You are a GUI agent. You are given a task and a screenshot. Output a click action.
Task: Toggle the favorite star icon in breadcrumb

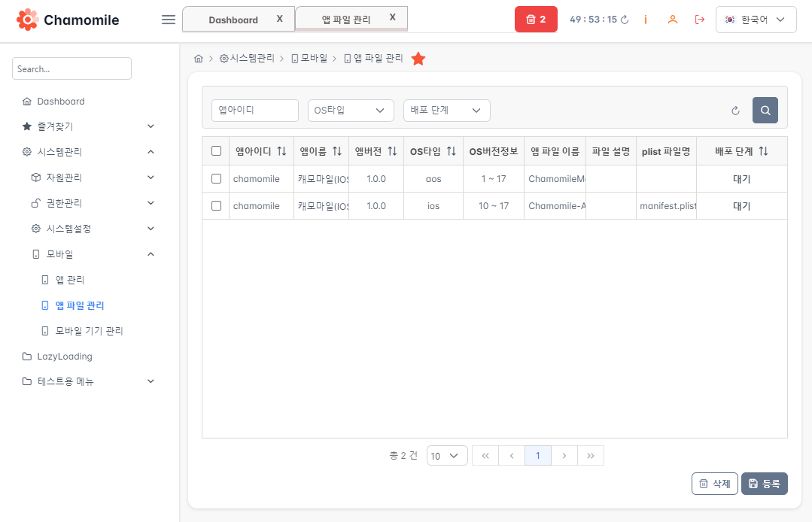[418, 59]
